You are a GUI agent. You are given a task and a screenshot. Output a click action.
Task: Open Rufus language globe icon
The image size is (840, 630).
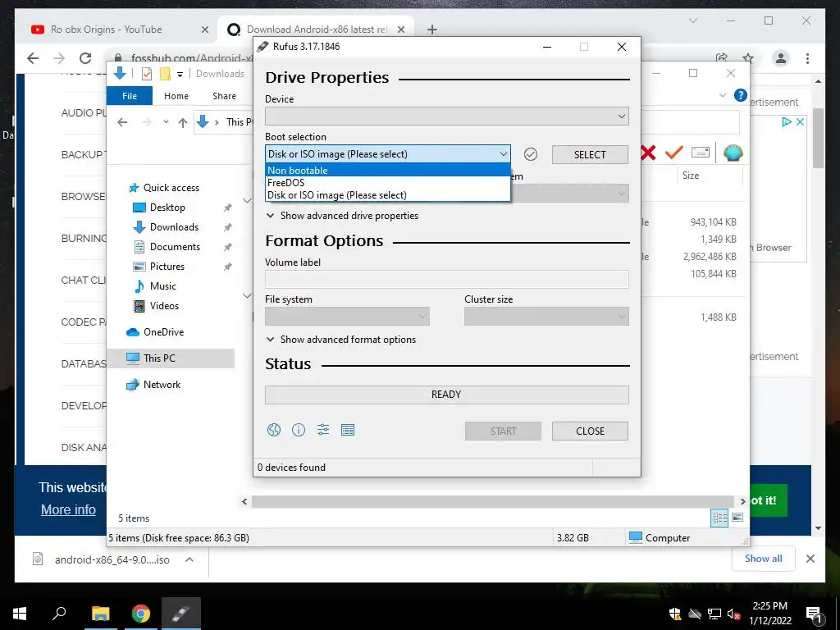point(274,430)
